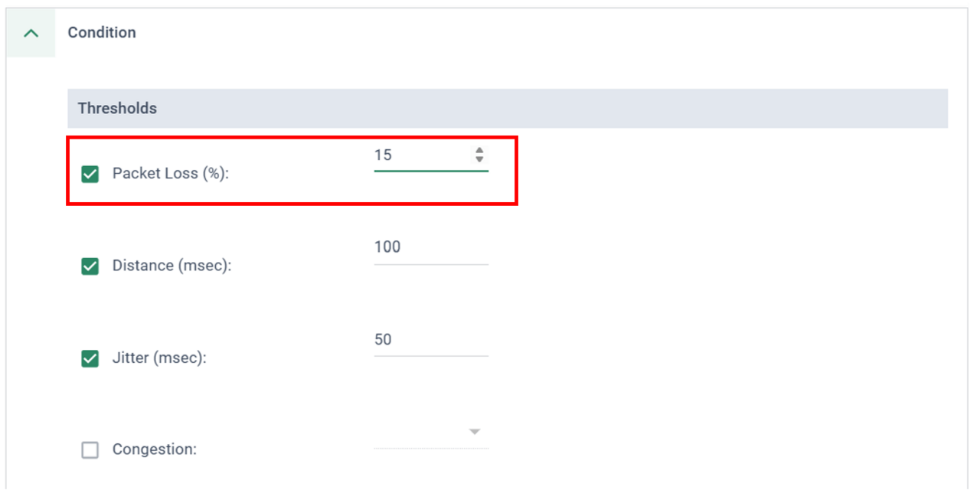The height and width of the screenshot is (500, 980).
Task: Click the empty Congestion select field
Action: pyautogui.click(x=420, y=434)
